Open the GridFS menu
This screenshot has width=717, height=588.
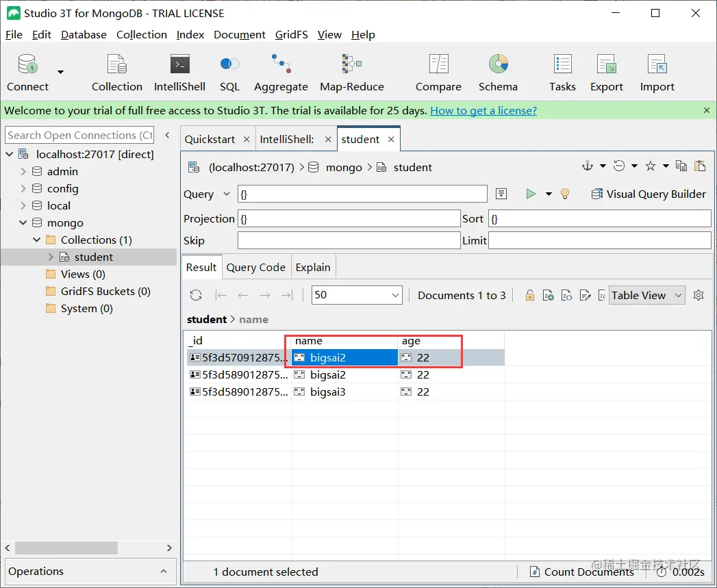[291, 35]
